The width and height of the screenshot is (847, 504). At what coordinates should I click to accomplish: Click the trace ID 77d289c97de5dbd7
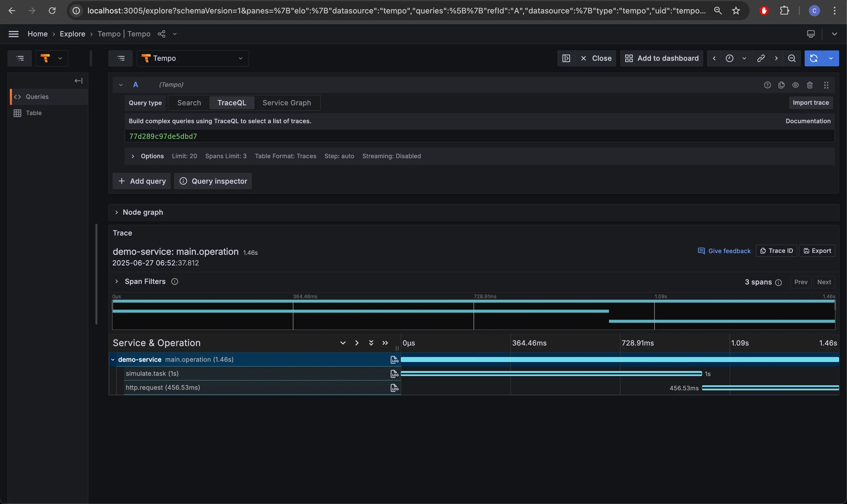click(x=163, y=136)
